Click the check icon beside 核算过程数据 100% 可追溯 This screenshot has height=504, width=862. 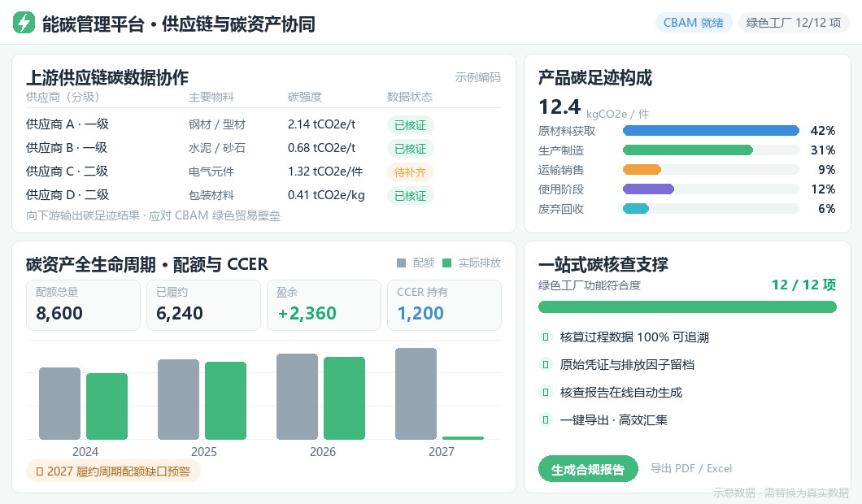coord(546,337)
